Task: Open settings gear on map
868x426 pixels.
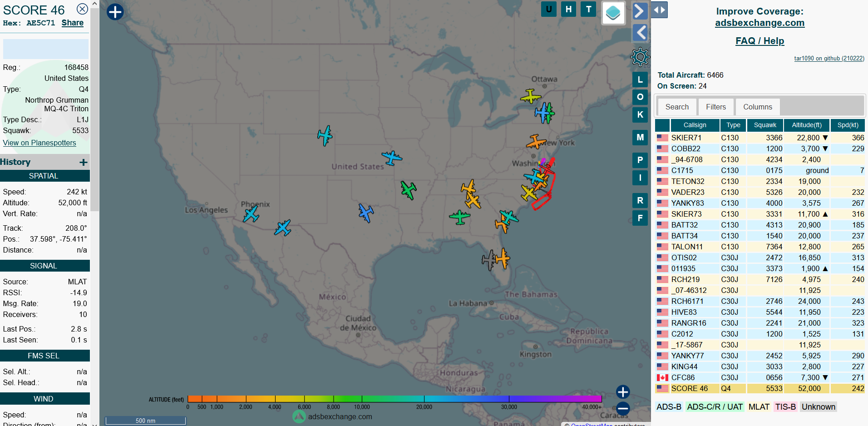Action: click(x=640, y=57)
